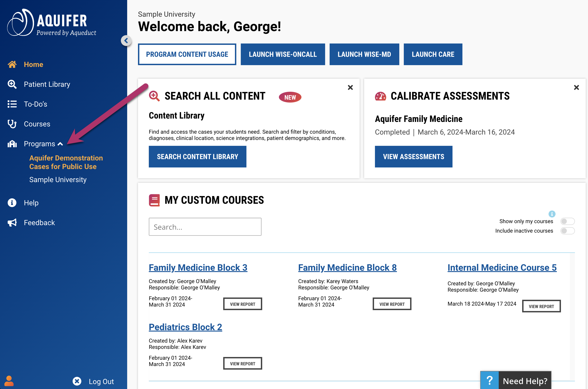588x389 pixels.
Task: Enable the Include inactive courses toggle
Action: 567,231
